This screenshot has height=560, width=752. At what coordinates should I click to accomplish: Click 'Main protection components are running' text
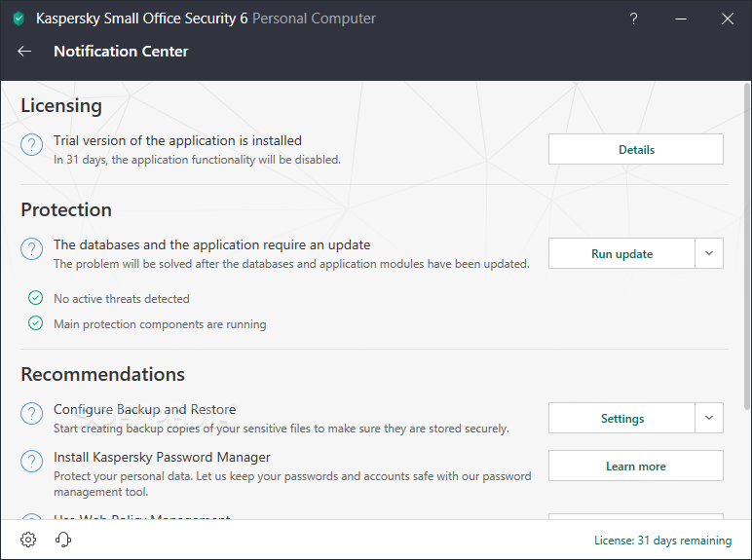[x=160, y=324]
